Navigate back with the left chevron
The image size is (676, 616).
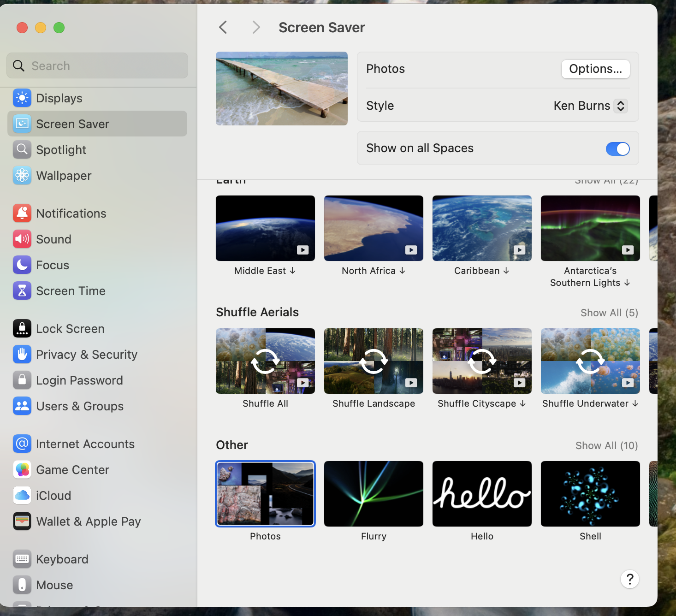[x=223, y=28]
